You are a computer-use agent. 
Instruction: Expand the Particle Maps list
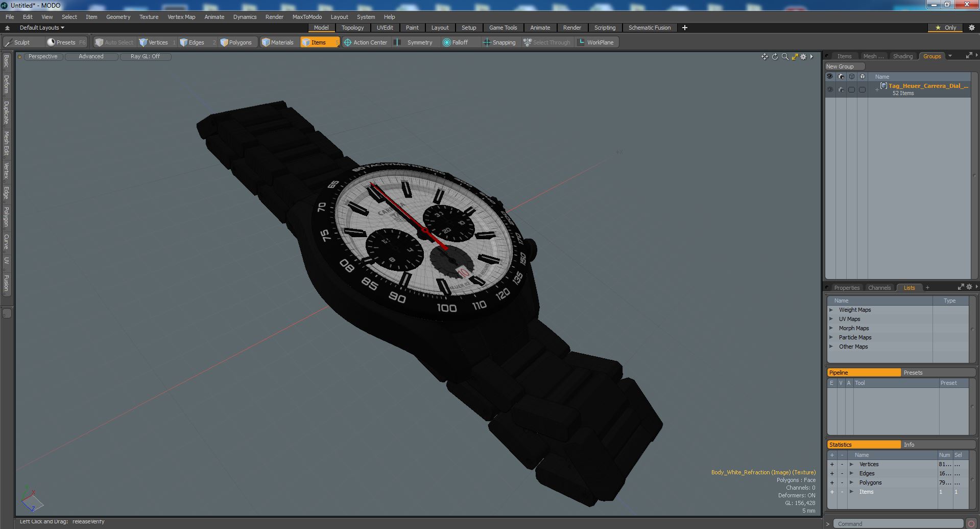click(831, 337)
